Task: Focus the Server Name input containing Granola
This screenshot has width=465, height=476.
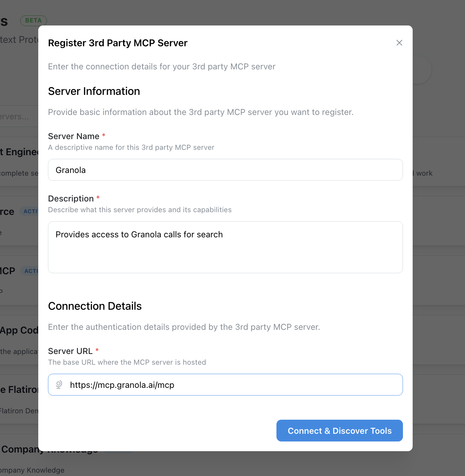Action: pos(225,170)
